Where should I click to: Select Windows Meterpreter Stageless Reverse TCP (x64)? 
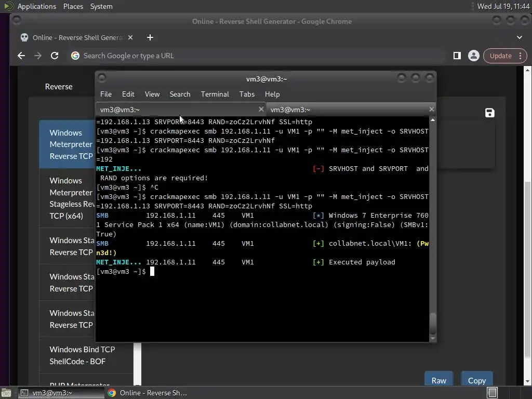click(67, 198)
